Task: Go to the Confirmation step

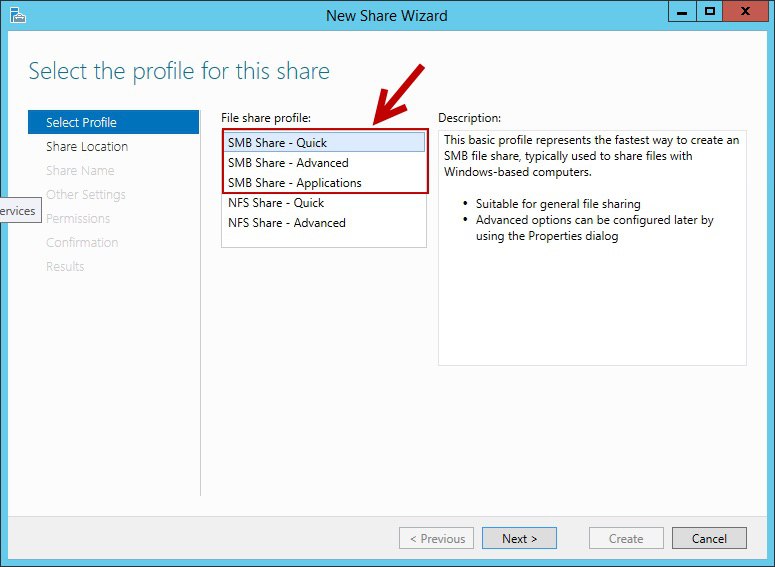Action: click(82, 243)
